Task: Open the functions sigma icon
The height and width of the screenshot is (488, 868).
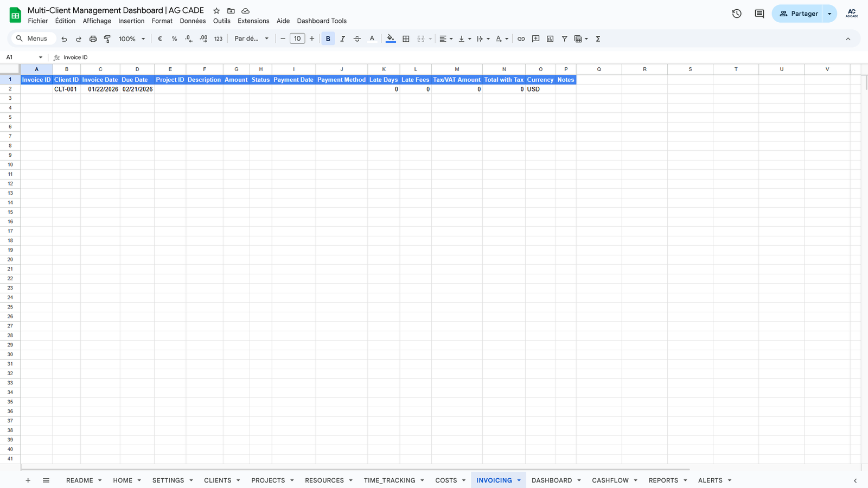Action: coord(598,39)
